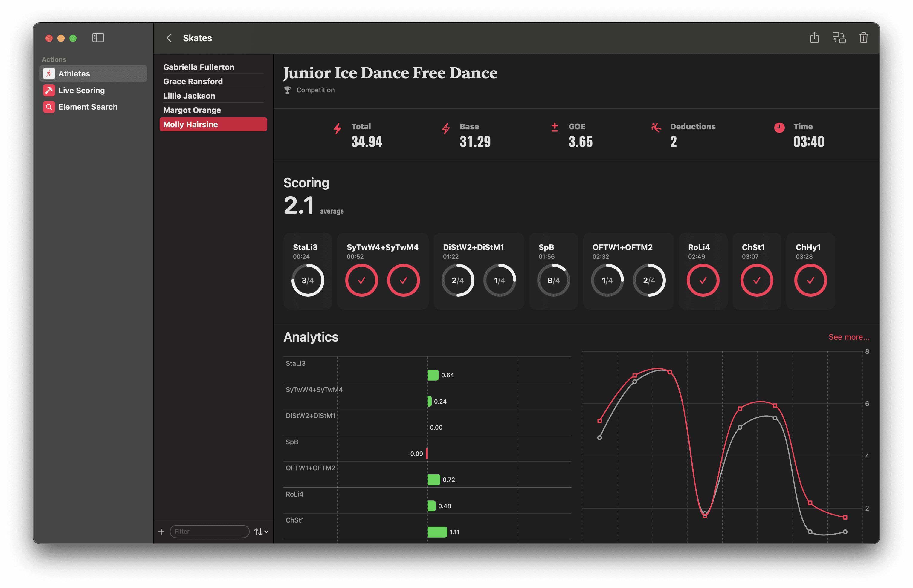Select Athletes in the sidebar
The image size is (913, 588).
(93, 74)
